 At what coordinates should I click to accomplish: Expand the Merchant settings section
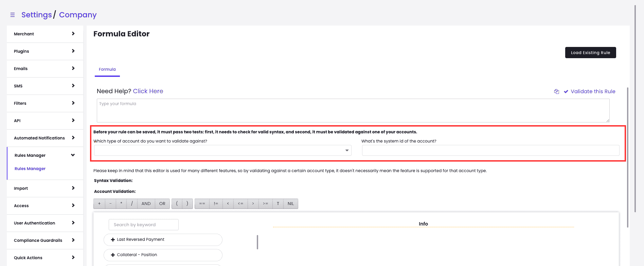pos(45,34)
